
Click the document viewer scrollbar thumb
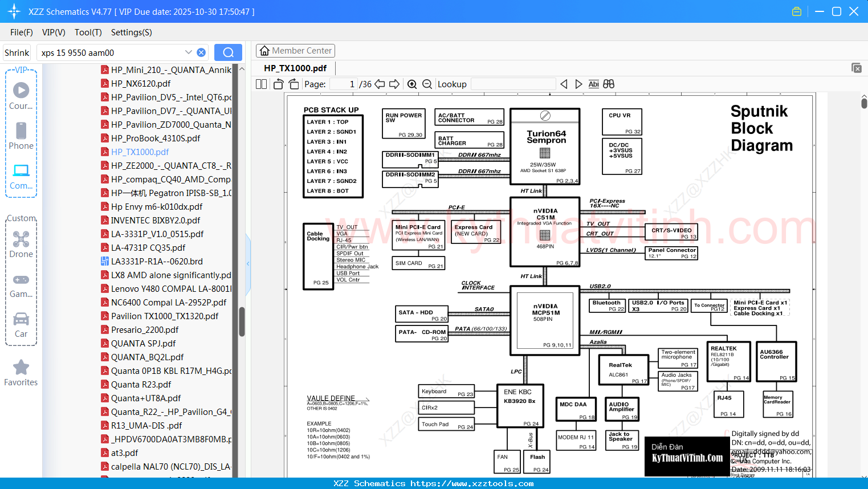(x=864, y=103)
